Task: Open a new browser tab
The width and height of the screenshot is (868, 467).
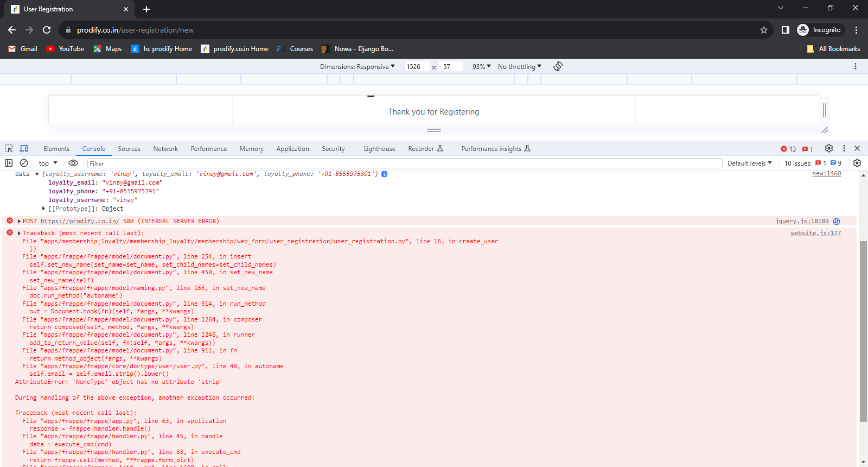Action: coord(146,9)
